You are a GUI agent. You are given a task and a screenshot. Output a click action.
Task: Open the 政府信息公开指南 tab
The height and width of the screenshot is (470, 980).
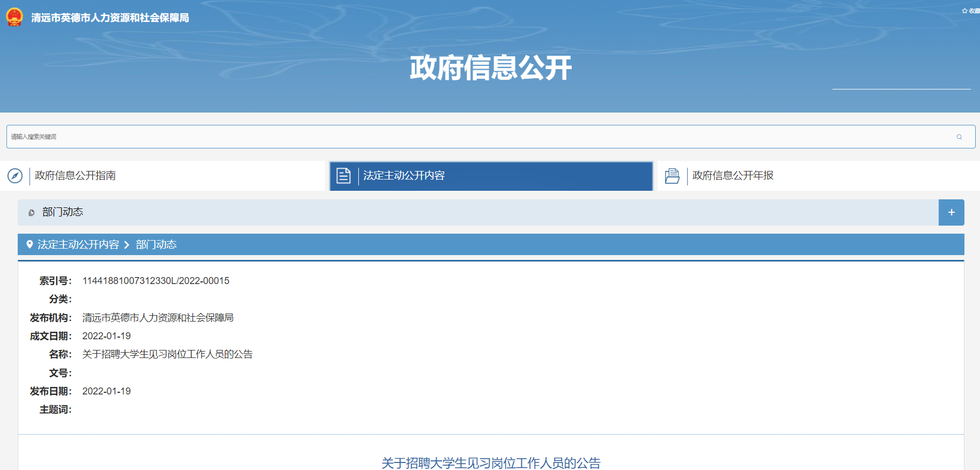pos(163,176)
